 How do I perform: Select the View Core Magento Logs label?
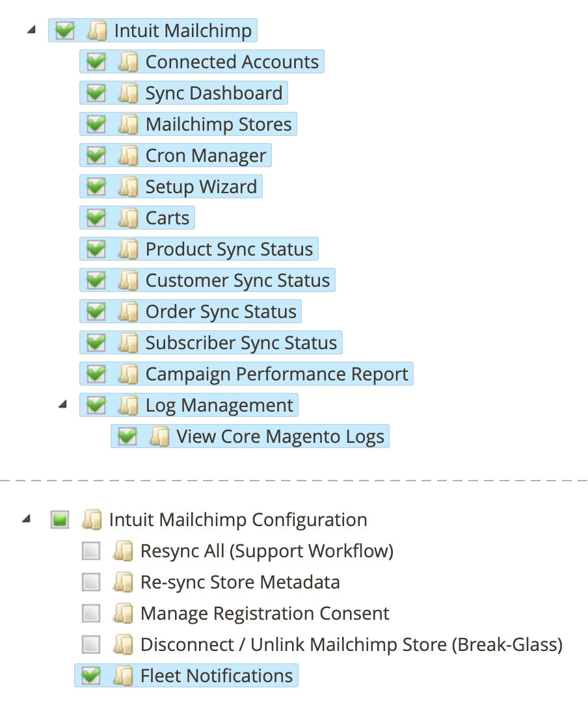[280, 436]
